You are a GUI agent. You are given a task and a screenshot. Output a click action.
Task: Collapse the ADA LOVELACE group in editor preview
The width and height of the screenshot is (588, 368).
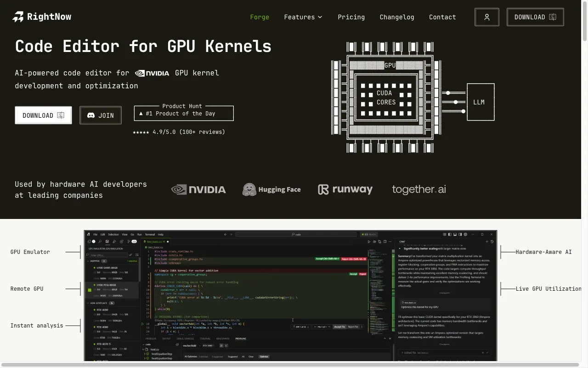88,303
